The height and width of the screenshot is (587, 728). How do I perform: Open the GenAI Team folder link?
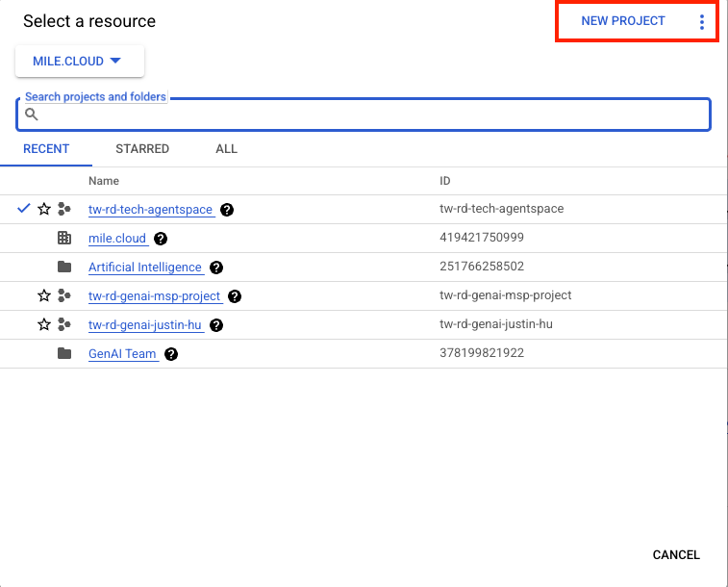122,354
